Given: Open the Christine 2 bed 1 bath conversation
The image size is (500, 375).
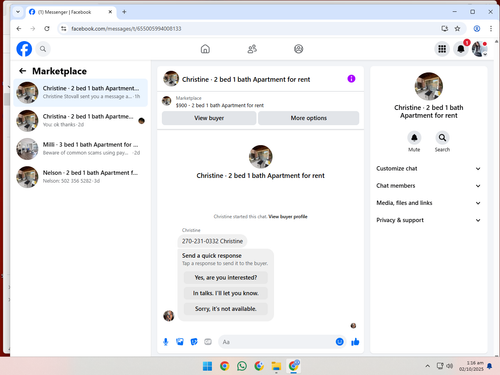Looking at the screenshot, I should [80, 92].
